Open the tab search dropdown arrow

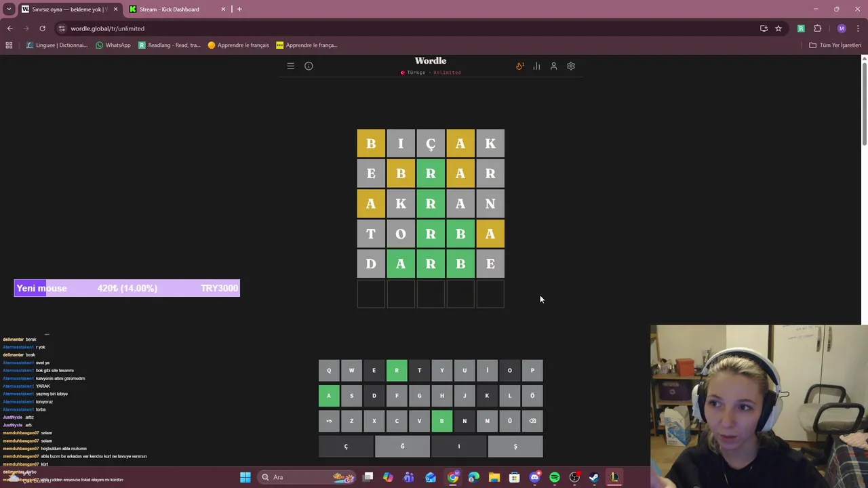[x=9, y=9]
